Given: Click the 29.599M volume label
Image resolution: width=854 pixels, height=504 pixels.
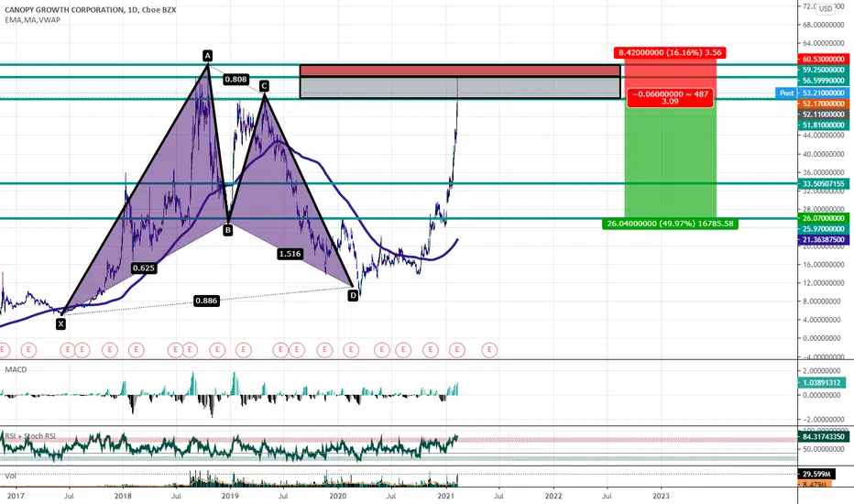Looking at the screenshot, I should tap(816, 474).
